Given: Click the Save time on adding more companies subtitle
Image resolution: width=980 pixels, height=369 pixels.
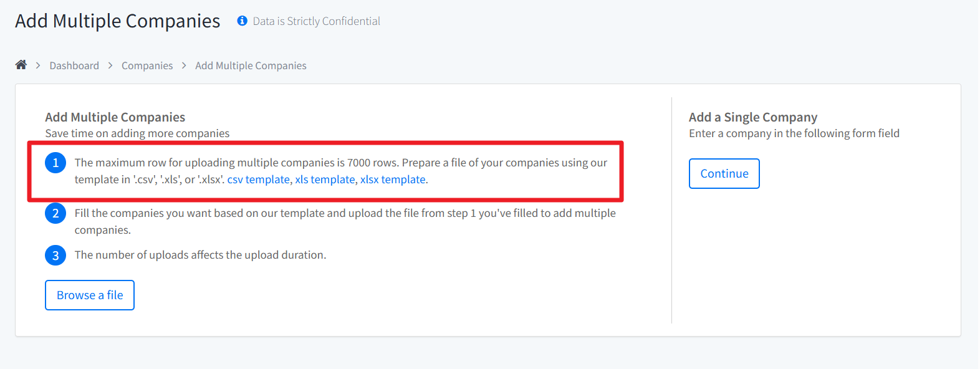Looking at the screenshot, I should coord(137,133).
